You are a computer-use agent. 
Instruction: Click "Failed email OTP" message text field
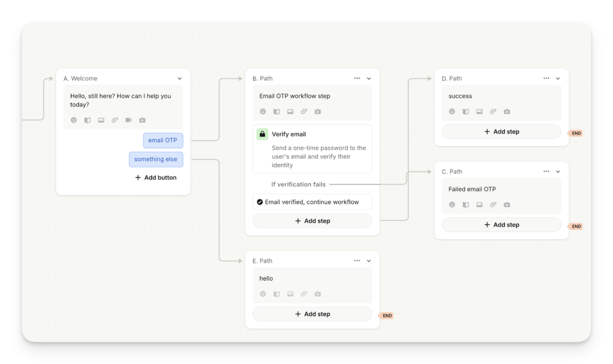pos(472,189)
